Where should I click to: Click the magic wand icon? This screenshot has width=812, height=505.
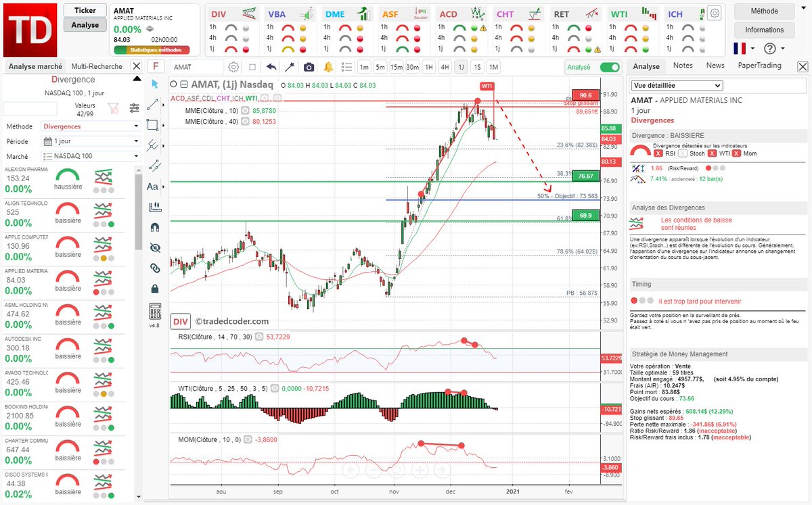click(x=290, y=67)
